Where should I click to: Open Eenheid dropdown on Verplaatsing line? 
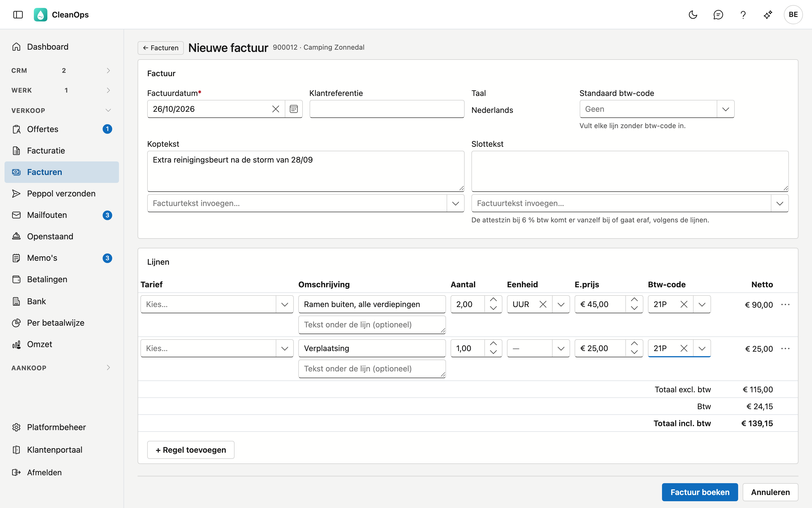point(561,348)
